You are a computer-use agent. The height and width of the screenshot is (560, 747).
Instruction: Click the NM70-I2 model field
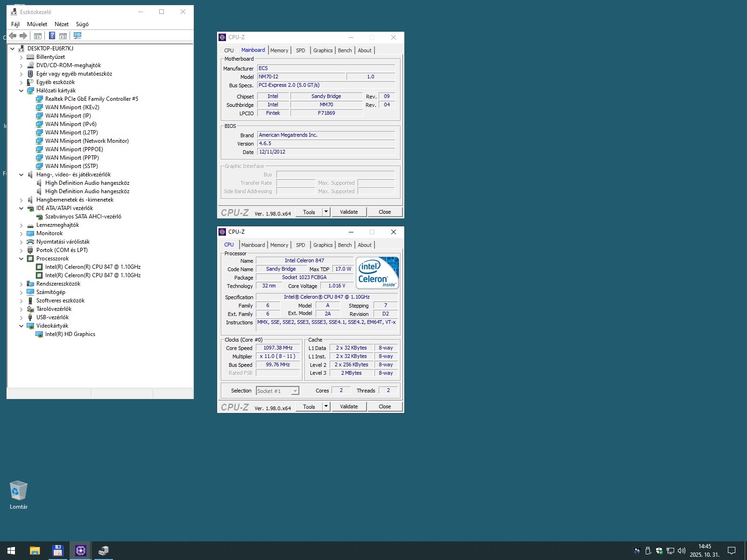pos(301,77)
